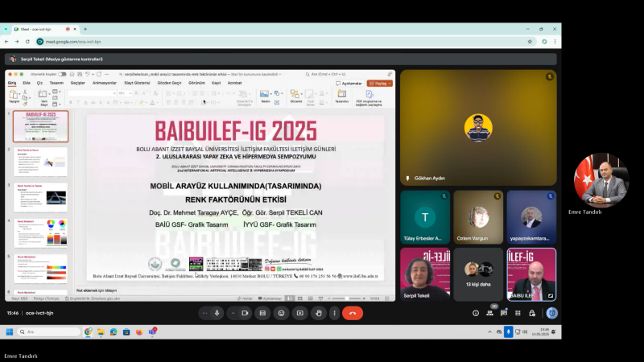The height and width of the screenshot is (362, 644).
Task: Switch to slide sorter view icon
Action: tap(300, 298)
